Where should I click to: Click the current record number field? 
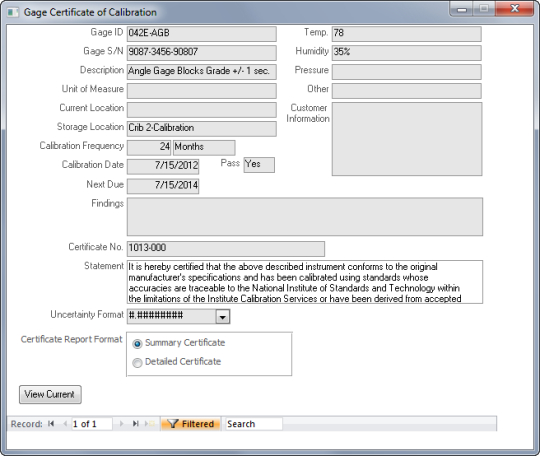pyautogui.click(x=92, y=424)
